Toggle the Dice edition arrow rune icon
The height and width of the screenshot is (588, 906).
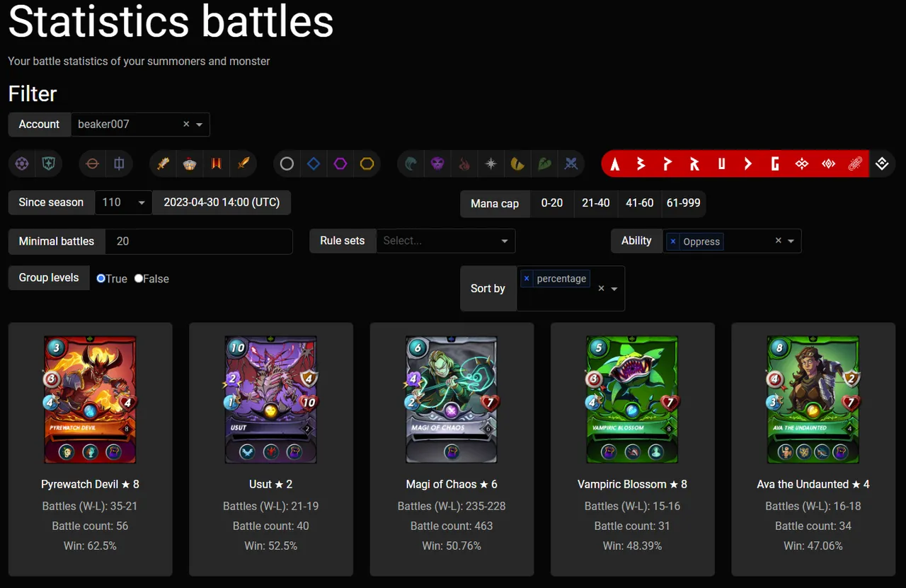click(x=748, y=164)
